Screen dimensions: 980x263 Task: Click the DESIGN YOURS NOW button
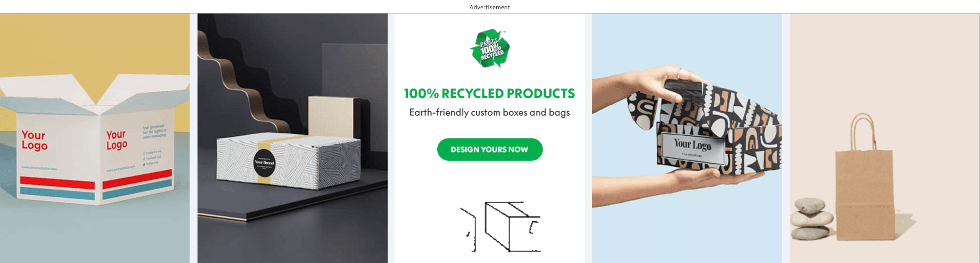click(489, 149)
